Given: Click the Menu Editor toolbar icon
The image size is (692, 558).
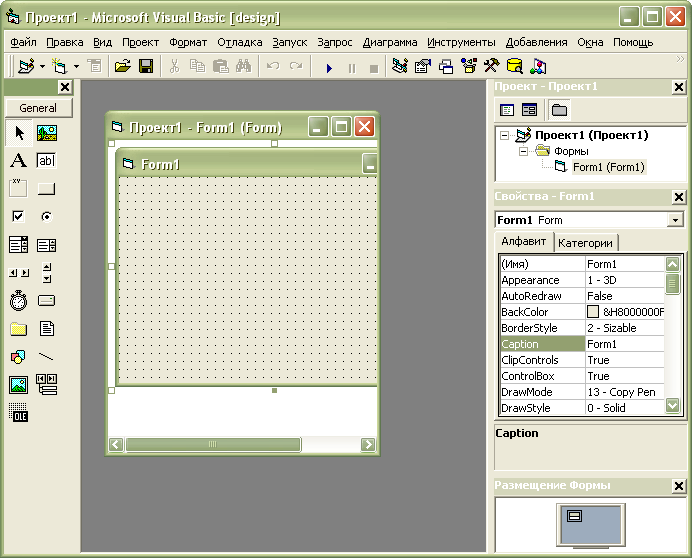Looking at the screenshot, I should tap(94, 66).
